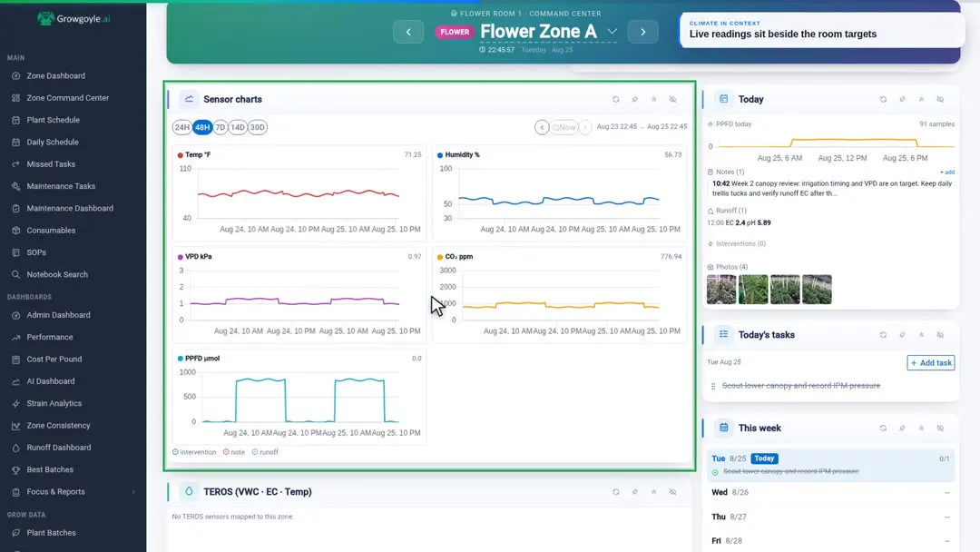Toggle the Humidity % blue legend dot
The image size is (980, 552).
[440, 155]
